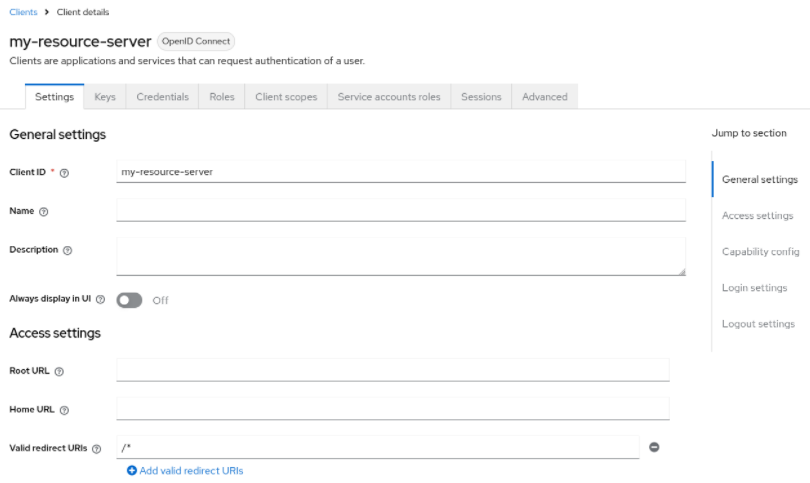Click into the Name input field
This screenshot has width=810, height=483.
coord(400,210)
